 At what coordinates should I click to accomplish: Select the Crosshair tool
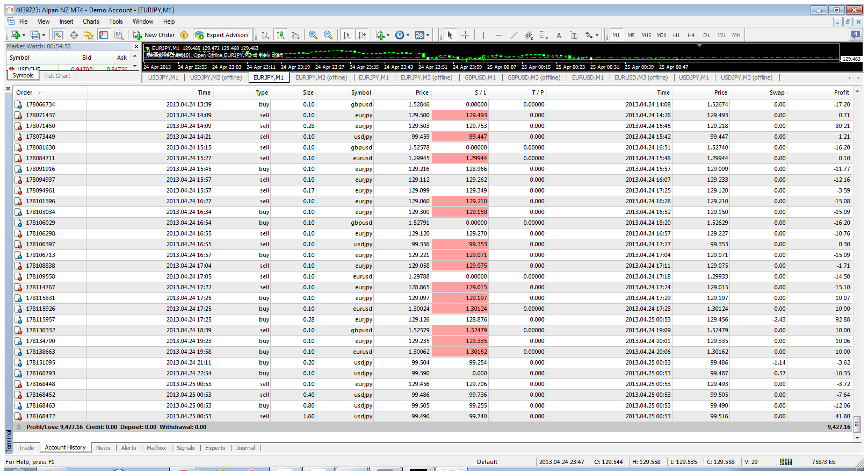(x=465, y=35)
